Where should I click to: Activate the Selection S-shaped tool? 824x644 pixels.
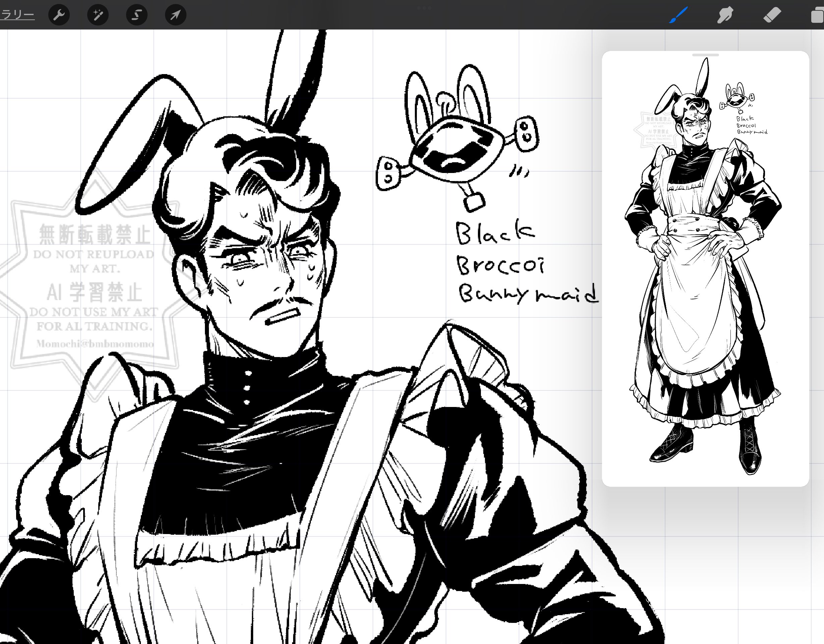136,15
